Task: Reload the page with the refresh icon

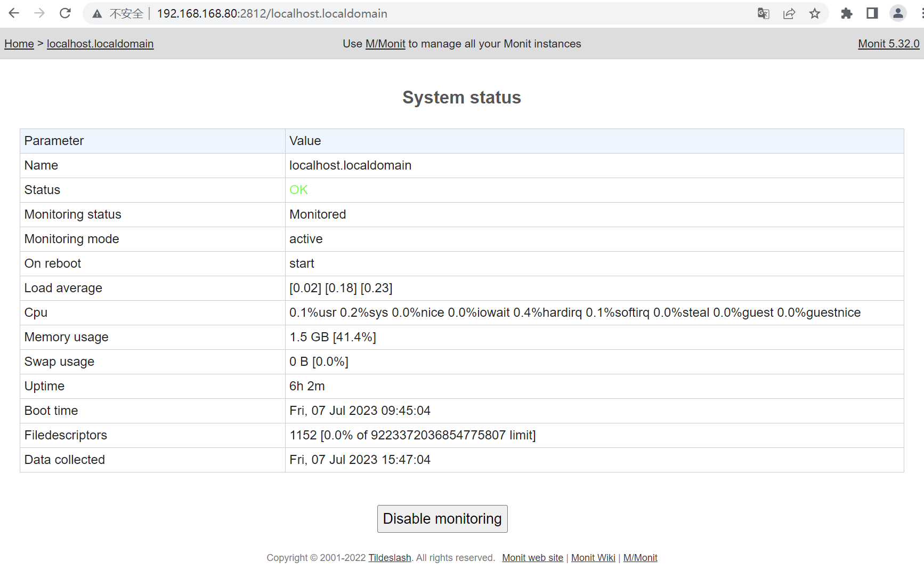Action: pyautogui.click(x=65, y=13)
